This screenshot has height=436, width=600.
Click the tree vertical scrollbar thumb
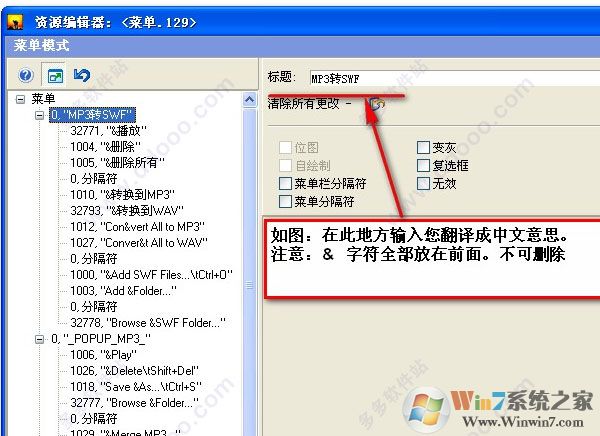(x=249, y=285)
